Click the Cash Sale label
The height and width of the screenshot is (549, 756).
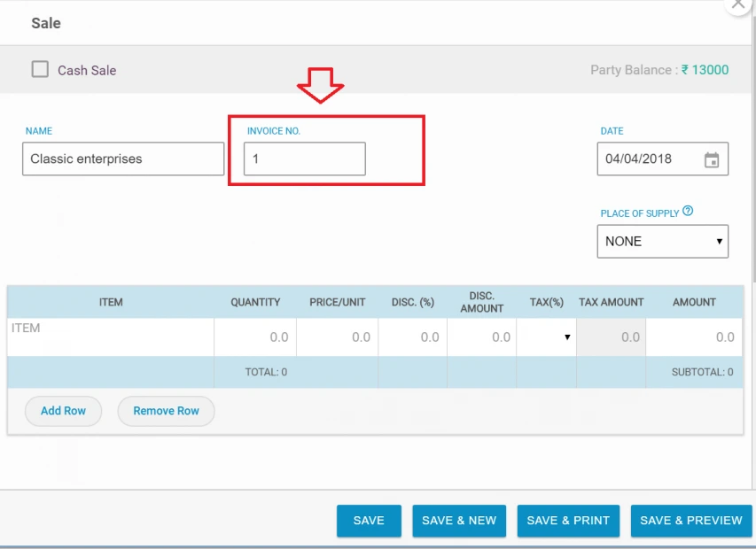(x=87, y=70)
